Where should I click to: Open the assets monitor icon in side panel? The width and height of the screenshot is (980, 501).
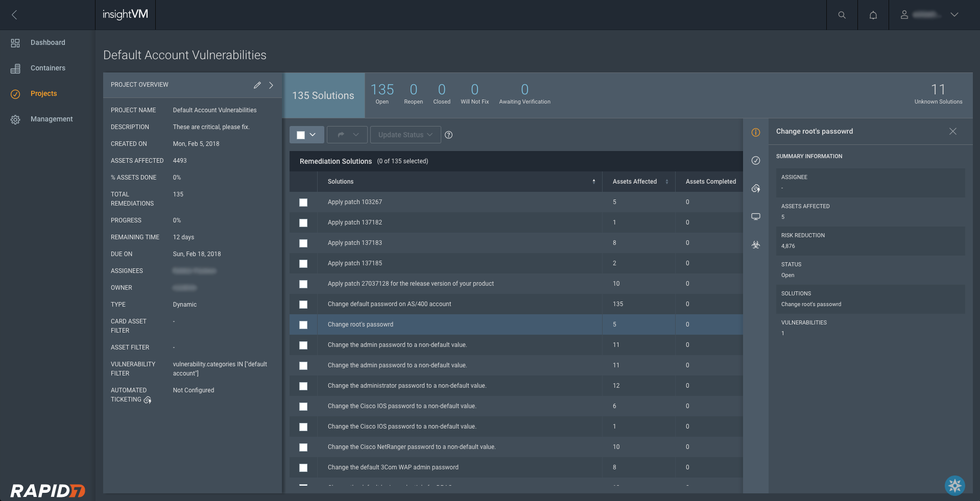pos(756,217)
